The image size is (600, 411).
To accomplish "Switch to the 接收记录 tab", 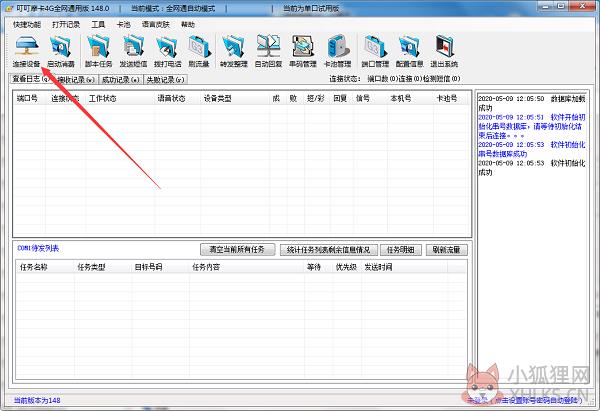I will (x=75, y=80).
